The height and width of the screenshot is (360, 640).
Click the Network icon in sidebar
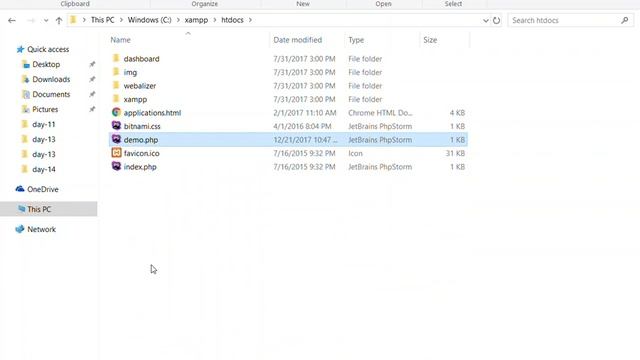pos(20,229)
